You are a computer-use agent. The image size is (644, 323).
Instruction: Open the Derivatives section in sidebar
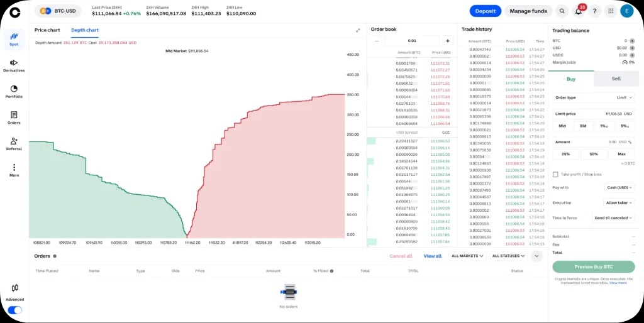(14, 65)
